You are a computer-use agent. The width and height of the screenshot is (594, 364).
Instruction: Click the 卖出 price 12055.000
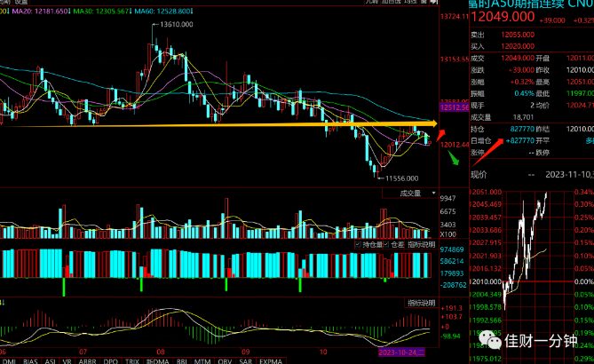tap(518, 35)
